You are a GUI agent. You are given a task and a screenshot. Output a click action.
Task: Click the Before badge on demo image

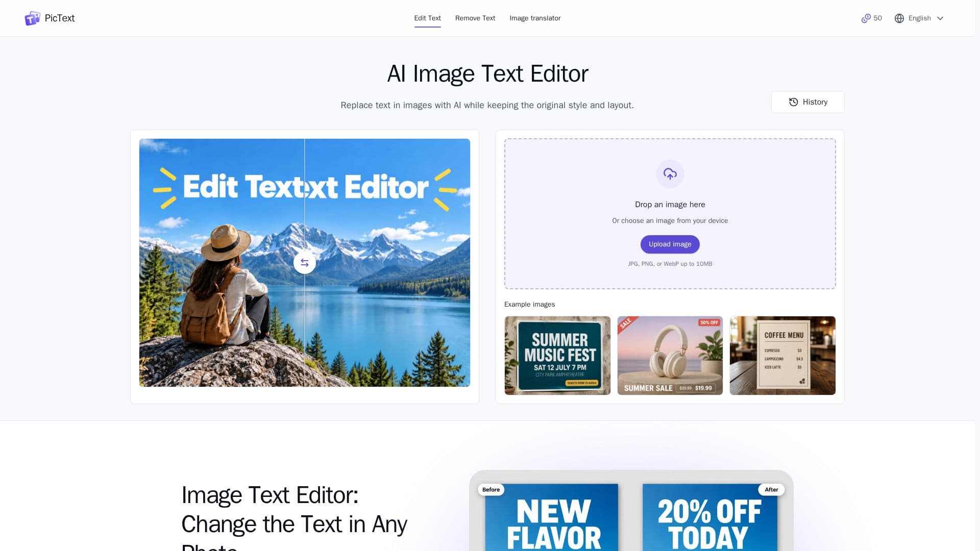tap(491, 490)
